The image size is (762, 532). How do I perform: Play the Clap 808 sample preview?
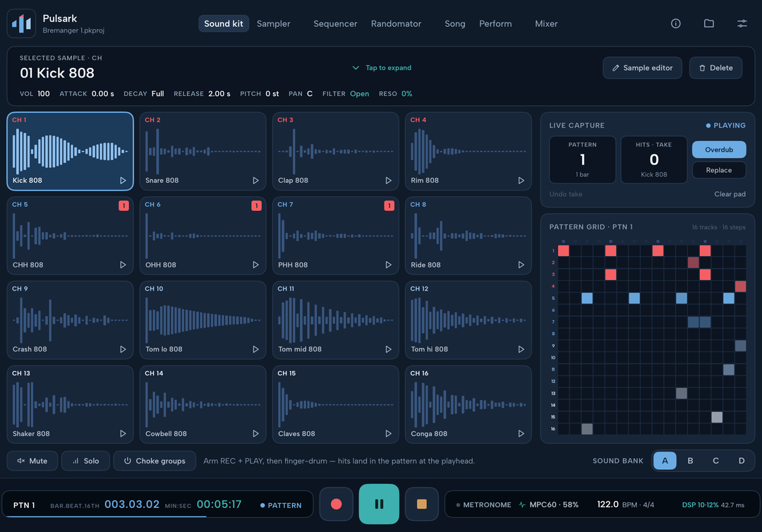point(388,180)
